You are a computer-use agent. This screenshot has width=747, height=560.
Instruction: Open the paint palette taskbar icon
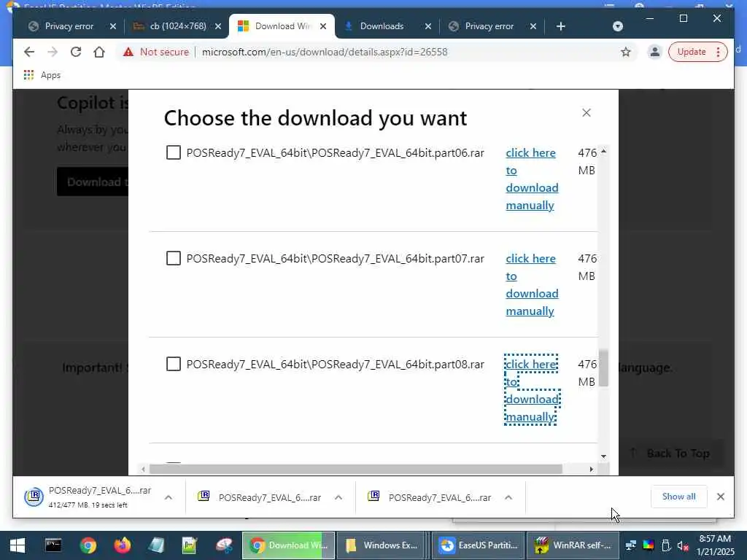[224, 545]
